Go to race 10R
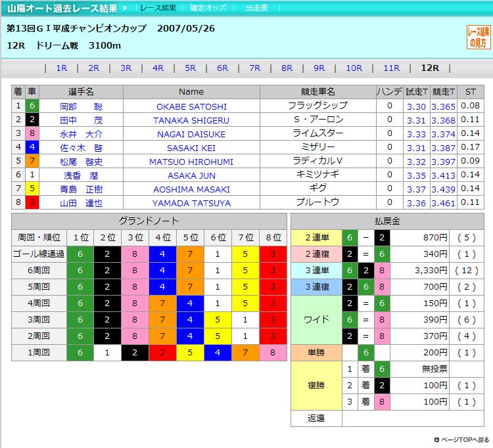 click(x=354, y=68)
